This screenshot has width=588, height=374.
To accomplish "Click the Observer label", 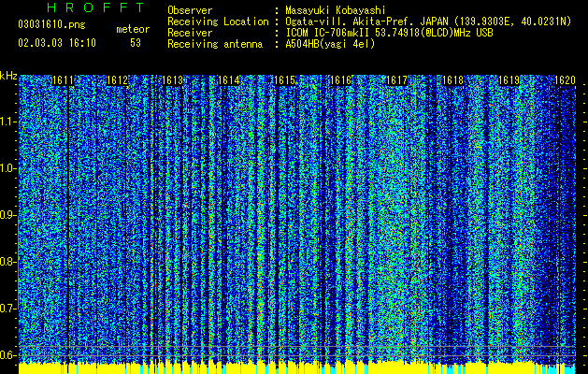I will [x=190, y=10].
